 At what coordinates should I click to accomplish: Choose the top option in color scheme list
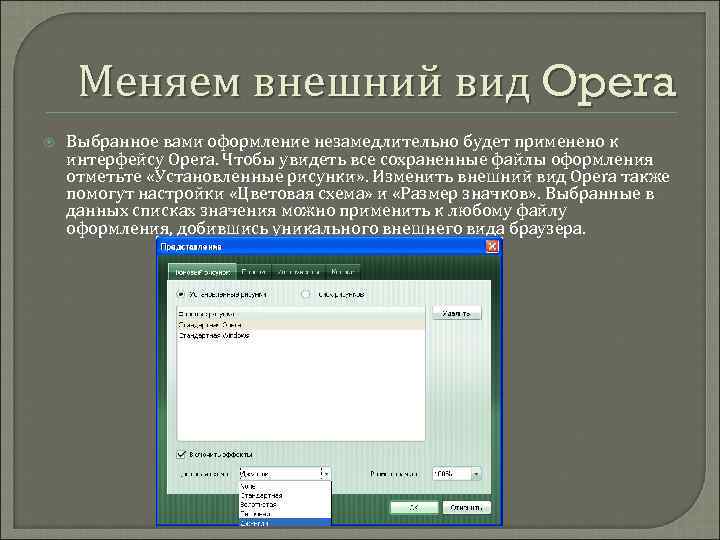(285, 486)
